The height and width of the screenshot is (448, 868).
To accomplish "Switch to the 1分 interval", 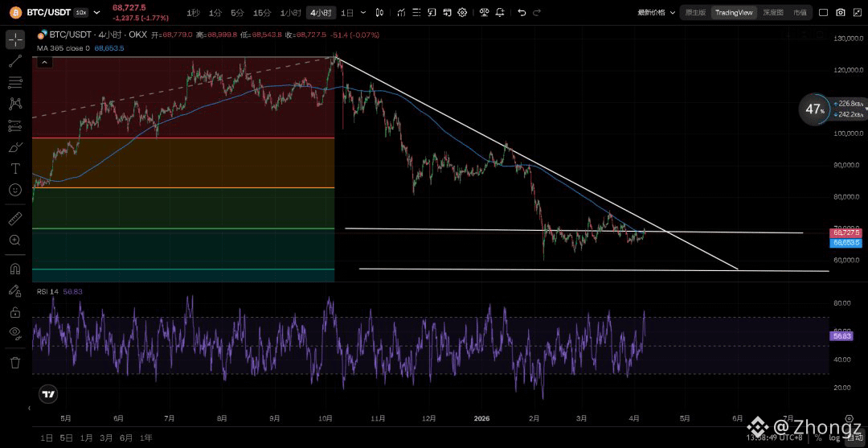I will [215, 12].
